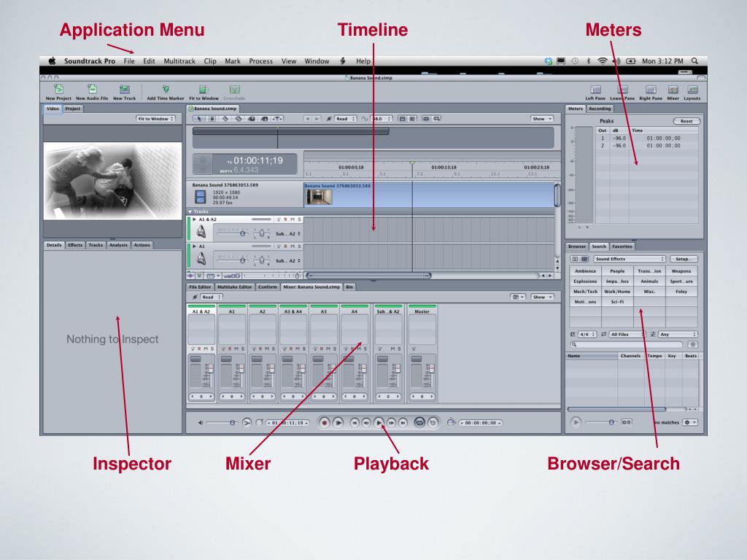Click the preview play button in browser pane
This screenshot has height=560, width=747.
[x=576, y=422]
